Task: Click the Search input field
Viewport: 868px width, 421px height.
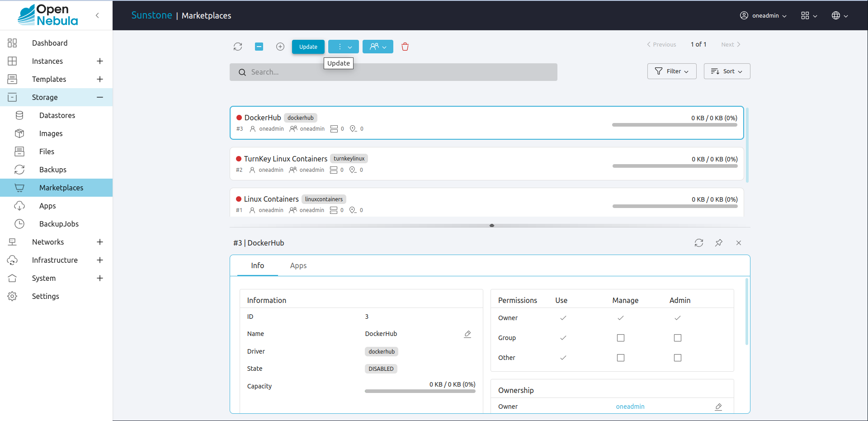Action: coord(393,72)
